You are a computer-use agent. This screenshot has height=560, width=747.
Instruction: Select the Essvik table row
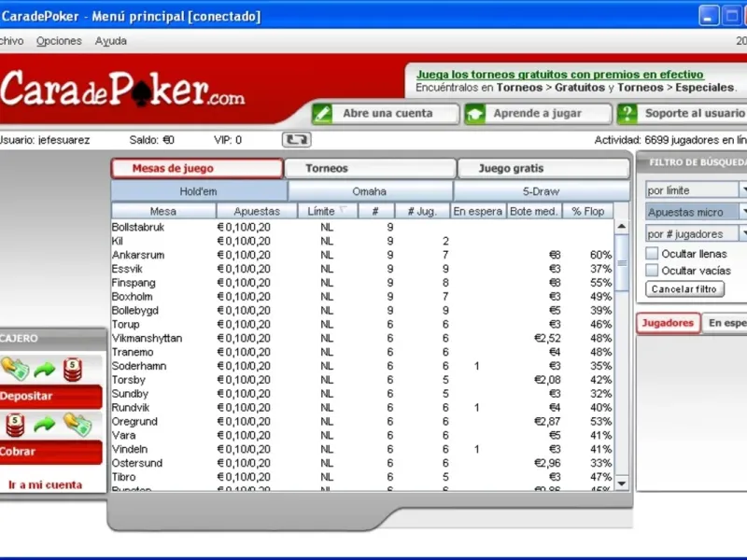click(x=362, y=269)
